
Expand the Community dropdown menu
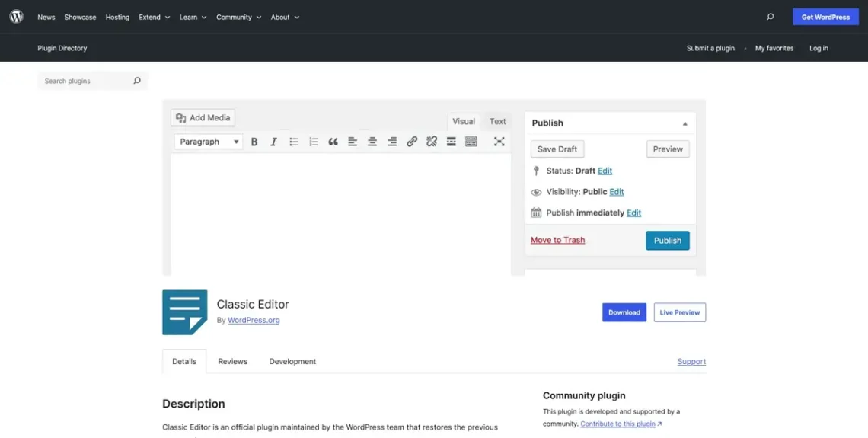238,18
